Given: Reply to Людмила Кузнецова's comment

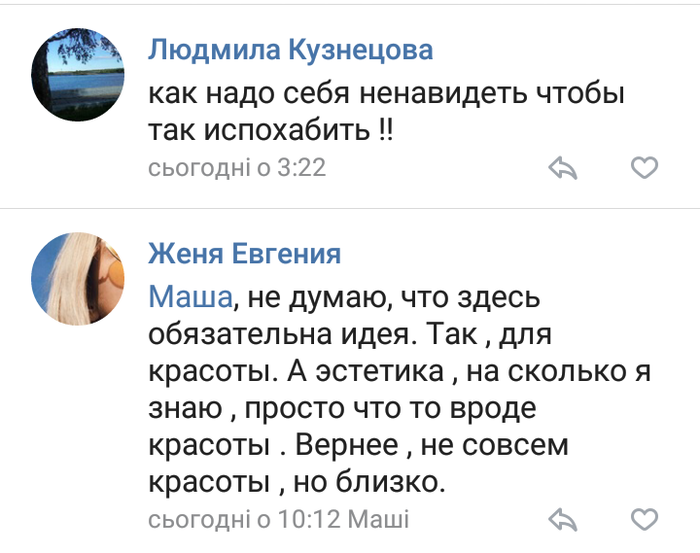Looking at the screenshot, I should (x=564, y=167).
